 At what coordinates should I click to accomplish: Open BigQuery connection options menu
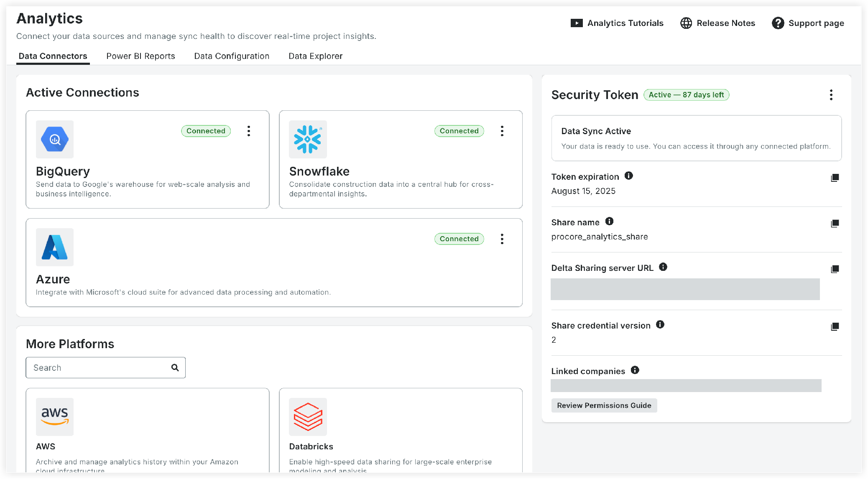click(249, 131)
